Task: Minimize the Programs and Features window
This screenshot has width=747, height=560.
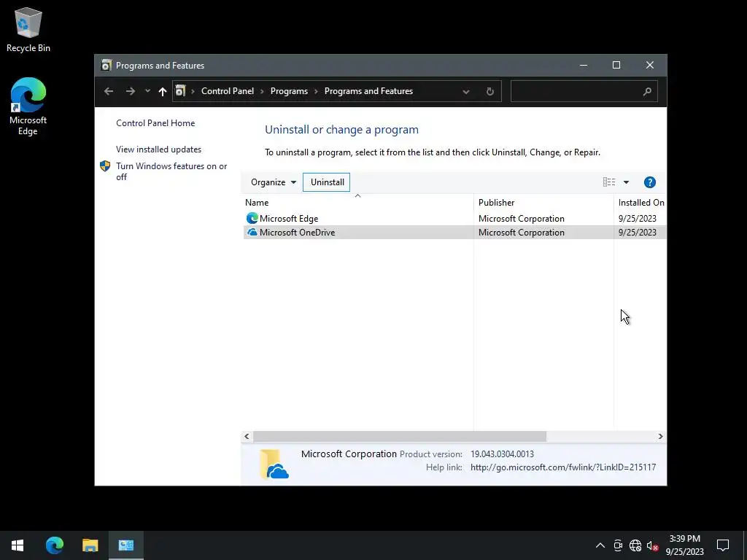Action: click(x=584, y=65)
